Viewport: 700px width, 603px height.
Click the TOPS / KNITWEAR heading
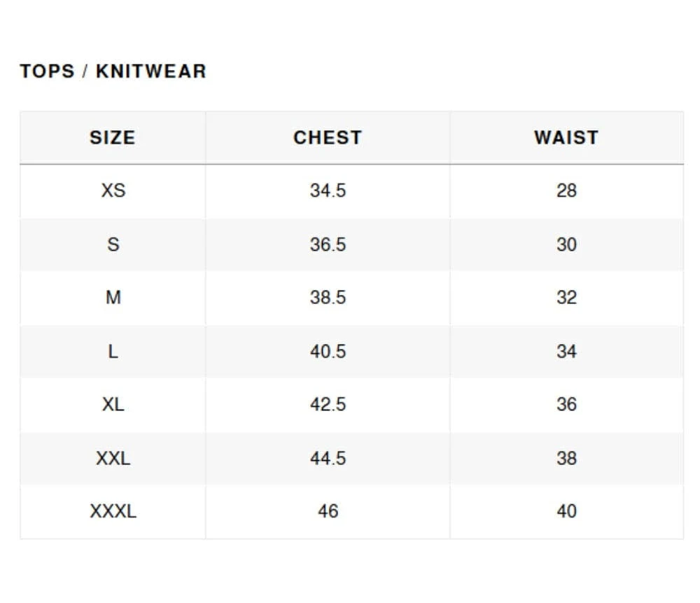click(113, 71)
